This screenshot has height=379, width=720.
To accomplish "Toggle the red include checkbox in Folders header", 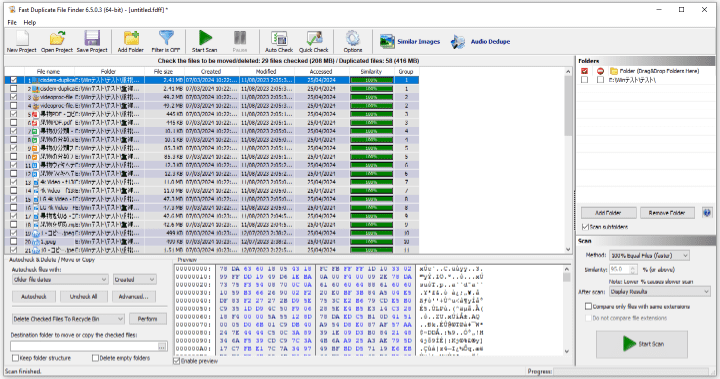I will [584, 71].
